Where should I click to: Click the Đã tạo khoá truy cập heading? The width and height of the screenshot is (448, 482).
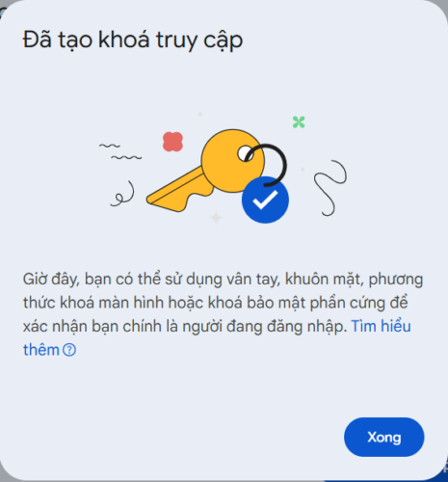click(133, 40)
